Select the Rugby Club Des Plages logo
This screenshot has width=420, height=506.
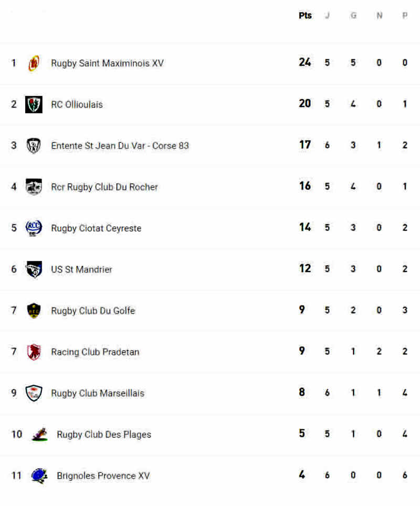[40, 435]
